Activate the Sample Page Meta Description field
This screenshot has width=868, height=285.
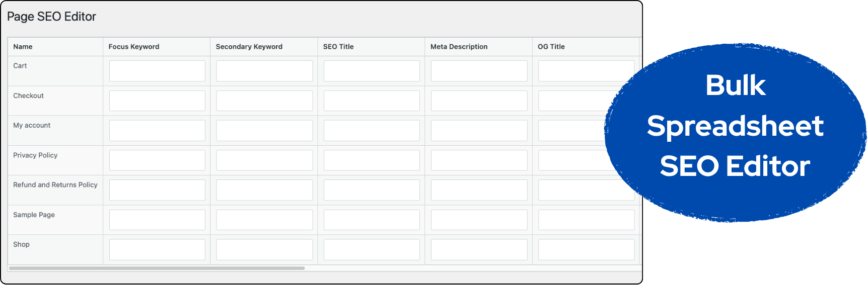tap(479, 220)
